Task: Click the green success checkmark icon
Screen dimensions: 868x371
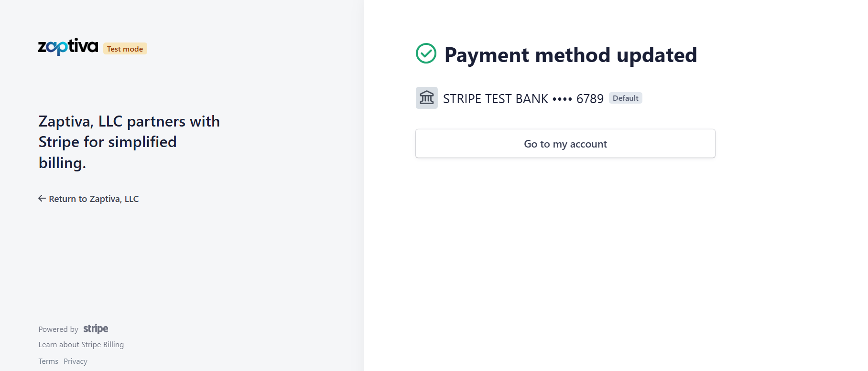Action: pyautogui.click(x=426, y=53)
